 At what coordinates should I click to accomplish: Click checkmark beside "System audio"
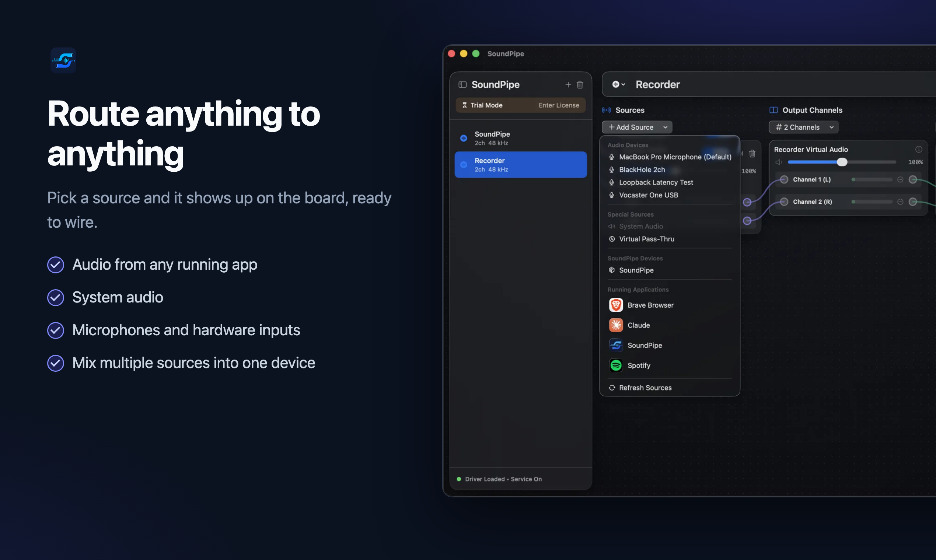tap(56, 297)
